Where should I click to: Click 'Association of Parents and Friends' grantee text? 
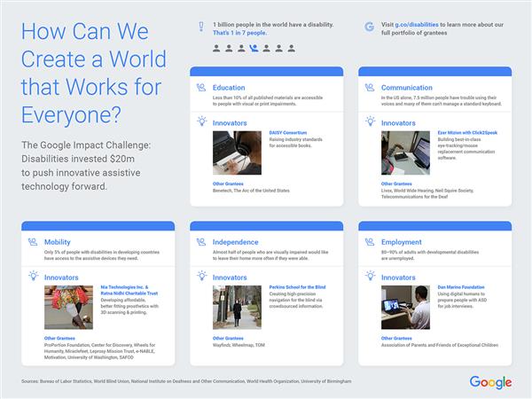click(x=440, y=345)
